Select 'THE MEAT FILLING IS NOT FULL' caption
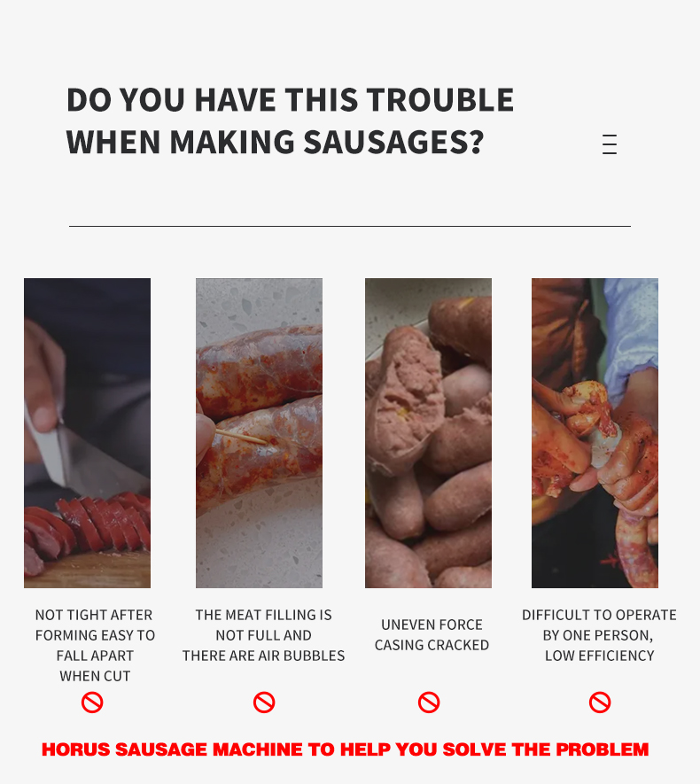This screenshot has width=700, height=784. pyautogui.click(x=263, y=635)
